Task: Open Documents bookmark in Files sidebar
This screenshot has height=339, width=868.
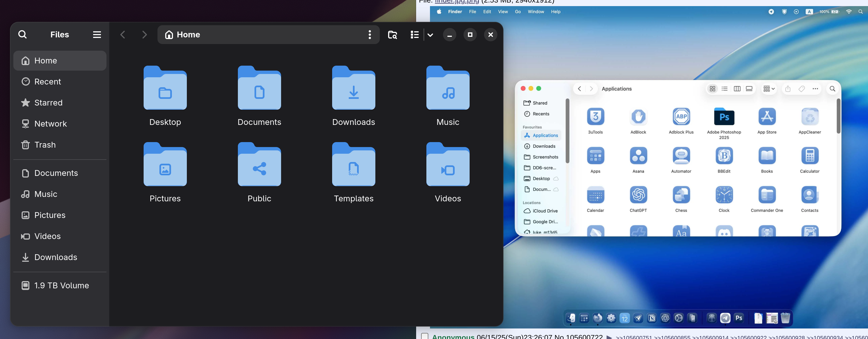Action: tap(60, 173)
